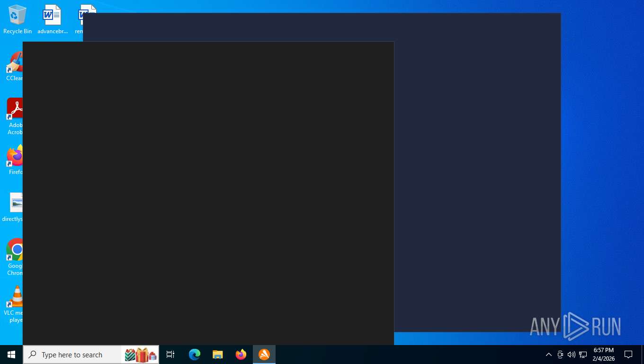Open the Meet Now tray icon
The height and width of the screenshot is (364, 644).
(x=560, y=355)
